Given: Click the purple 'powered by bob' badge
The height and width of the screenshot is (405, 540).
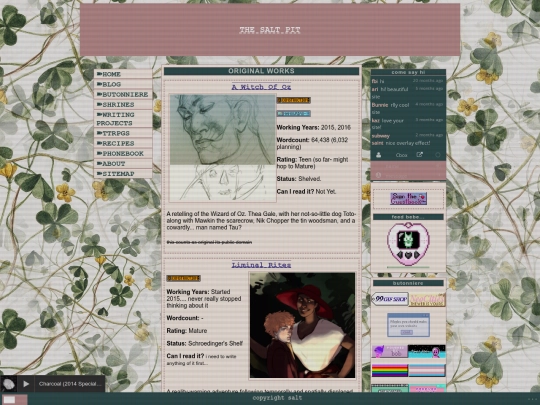Looking at the screenshot, I should [390, 352].
